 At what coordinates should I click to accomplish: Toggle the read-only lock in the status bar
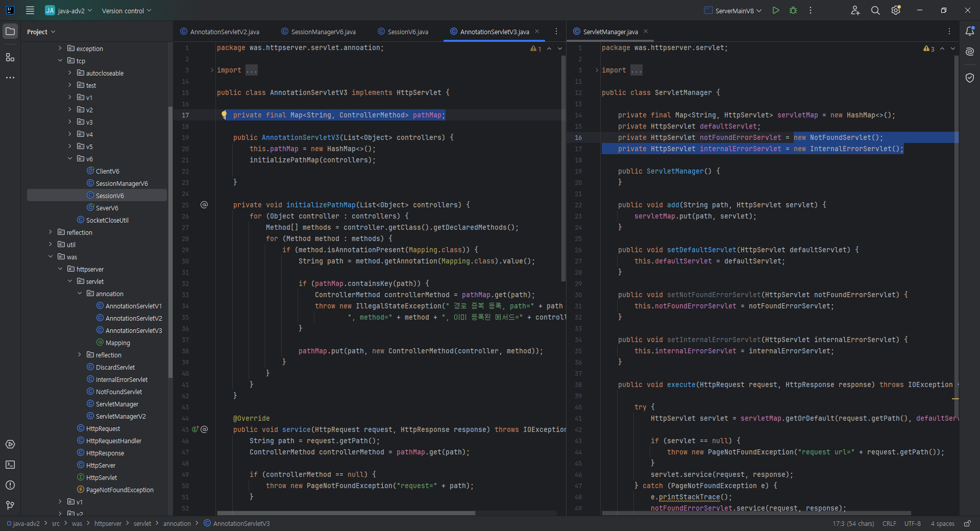point(967,523)
